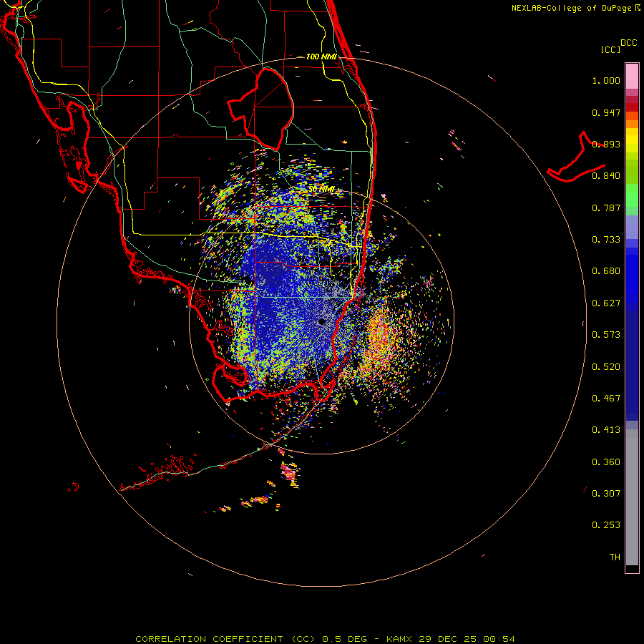This screenshot has height=644, width=644.
Task: Click the black radar site dot
Action: click(322, 321)
